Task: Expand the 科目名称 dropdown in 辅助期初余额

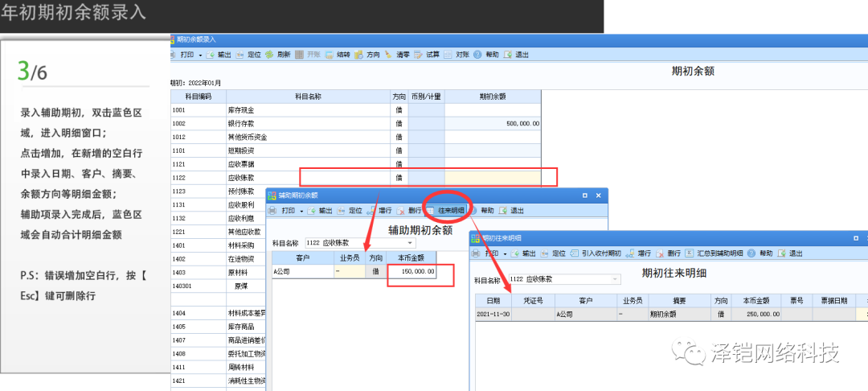Action: point(411,242)
